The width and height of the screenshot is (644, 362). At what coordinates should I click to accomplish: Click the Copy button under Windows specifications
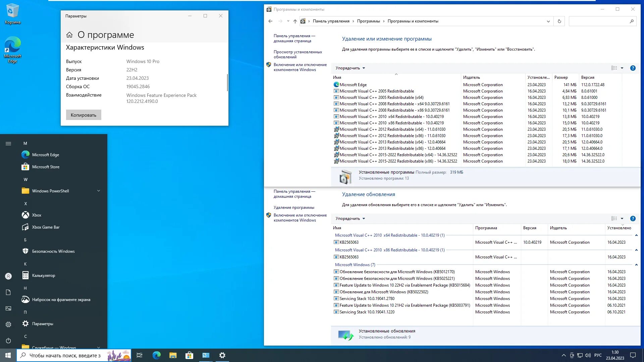click(84, 115)
